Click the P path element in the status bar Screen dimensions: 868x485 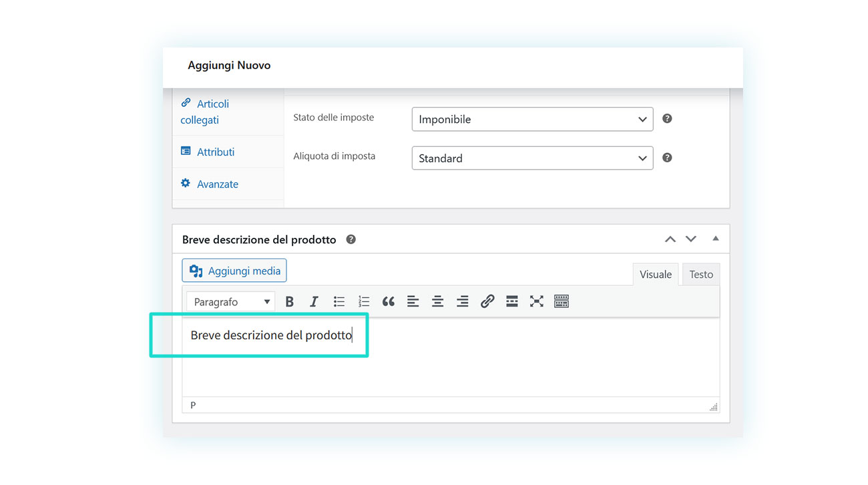[193, 405]
